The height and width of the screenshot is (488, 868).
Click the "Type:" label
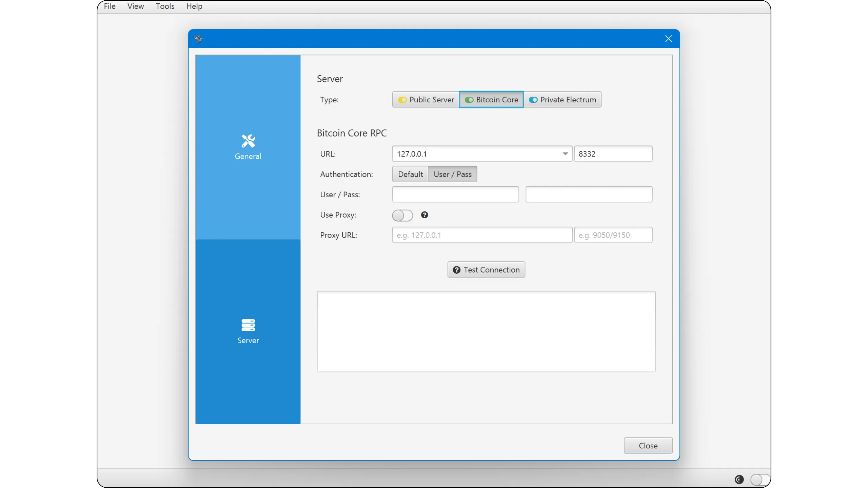pos(329,100)
